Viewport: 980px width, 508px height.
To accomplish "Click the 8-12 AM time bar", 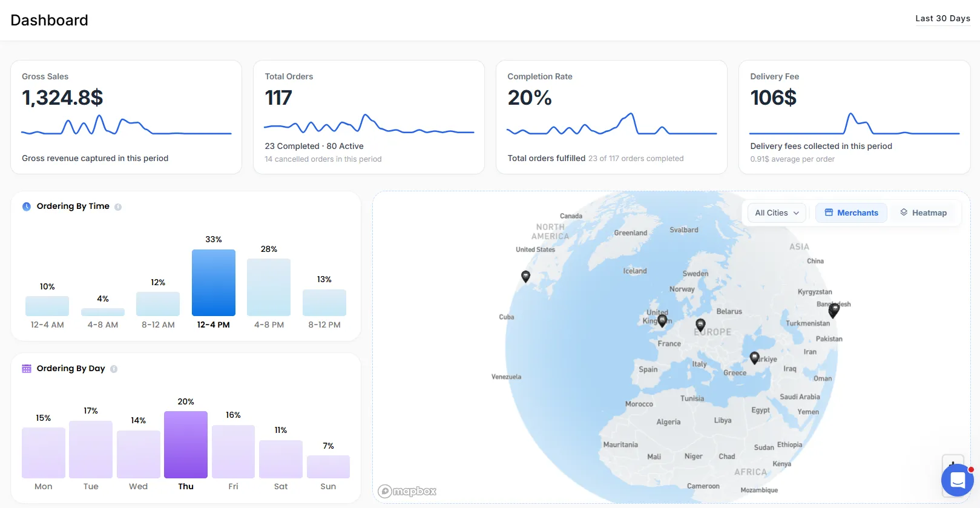I will (x=158, y=304).
